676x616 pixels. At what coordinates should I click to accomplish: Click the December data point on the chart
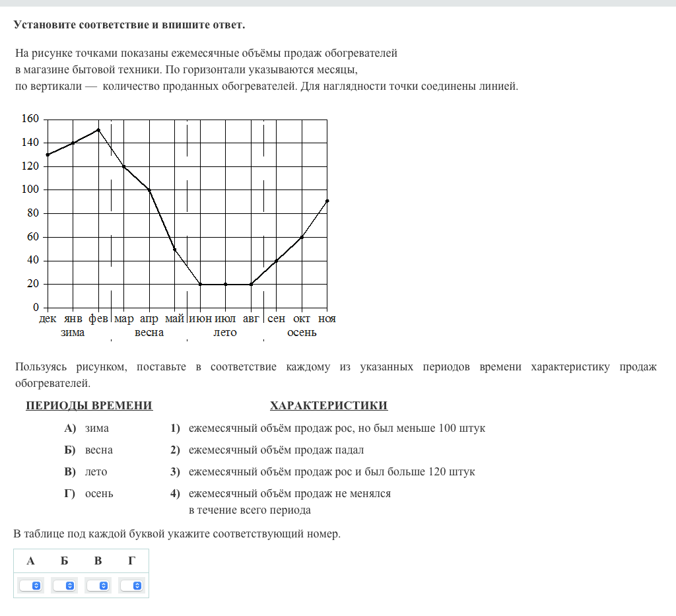(48, 154)
